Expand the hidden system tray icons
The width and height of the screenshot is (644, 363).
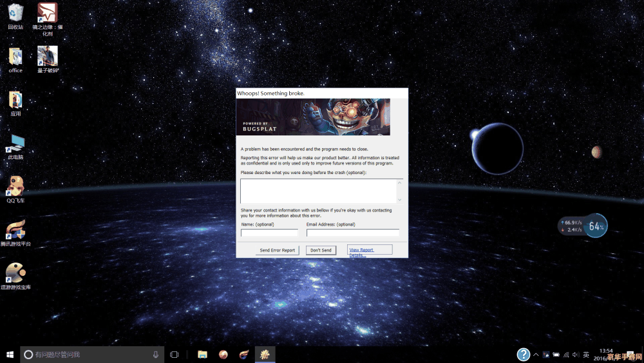pos(536,355)
